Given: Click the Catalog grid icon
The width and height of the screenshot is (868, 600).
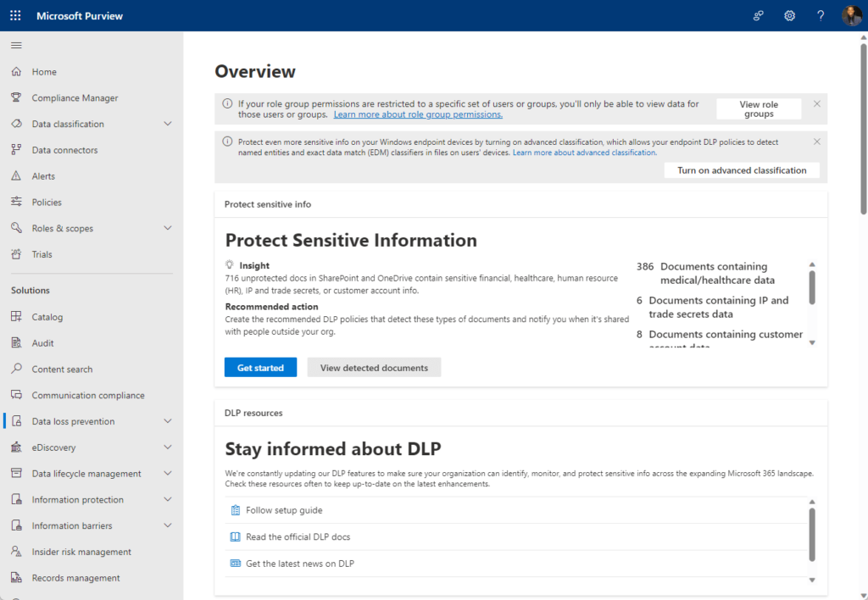Looking at the screenshot, I should [x=17, y=317].
